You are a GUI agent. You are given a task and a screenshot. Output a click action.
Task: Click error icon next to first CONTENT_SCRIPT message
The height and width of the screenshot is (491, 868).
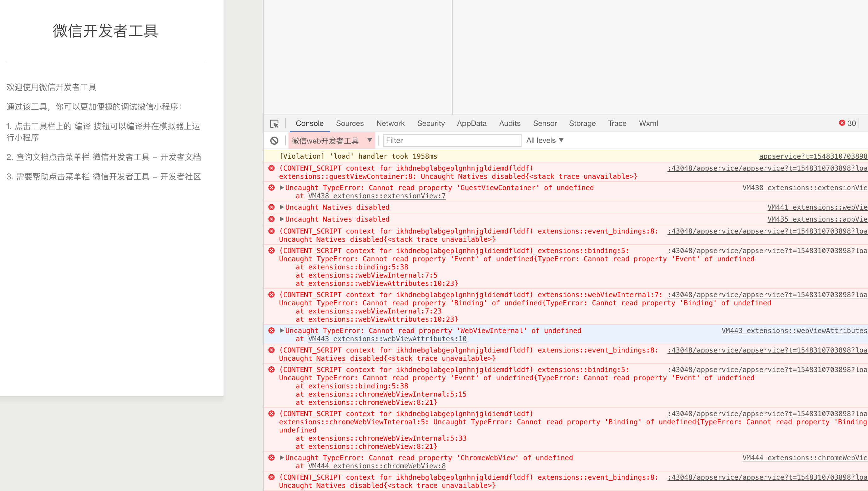coord(271,168)
